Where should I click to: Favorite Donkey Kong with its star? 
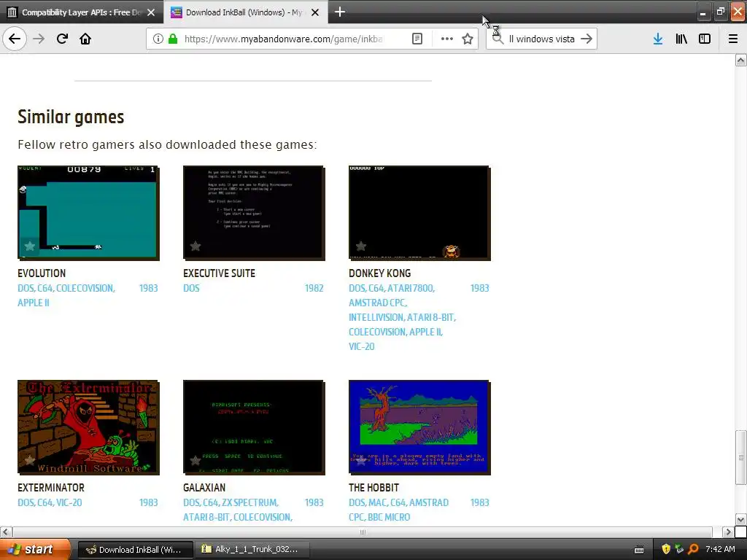[x=361, y=246]
